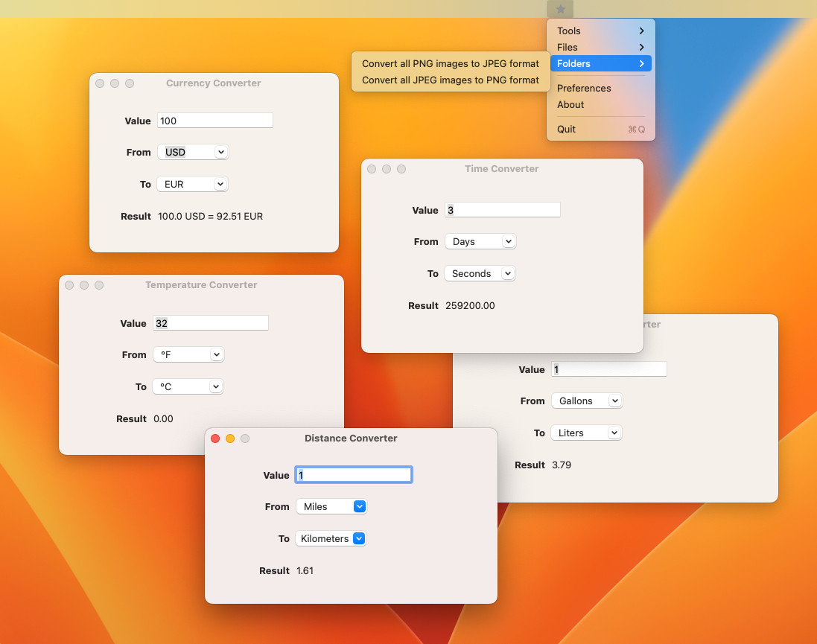
Task: Open the From USD dropdown in Currency Converter
Action: pos(193,152)
